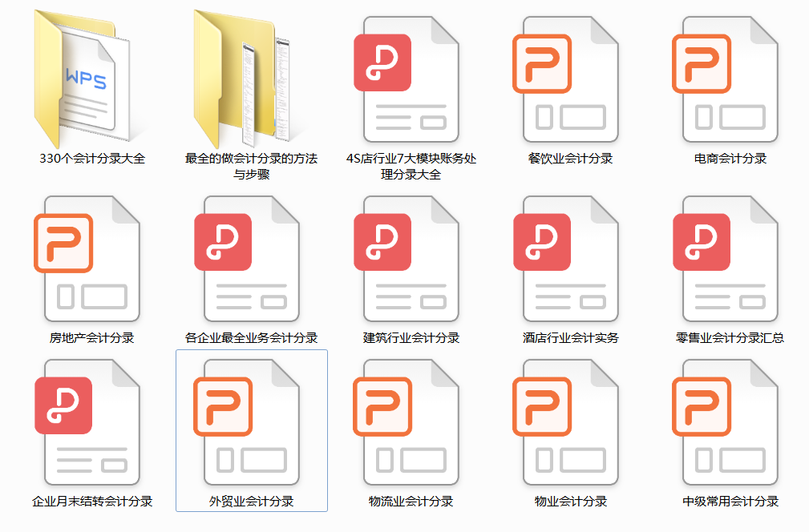Select the 房地产会计分录 presentation icon

click(87, 259)
